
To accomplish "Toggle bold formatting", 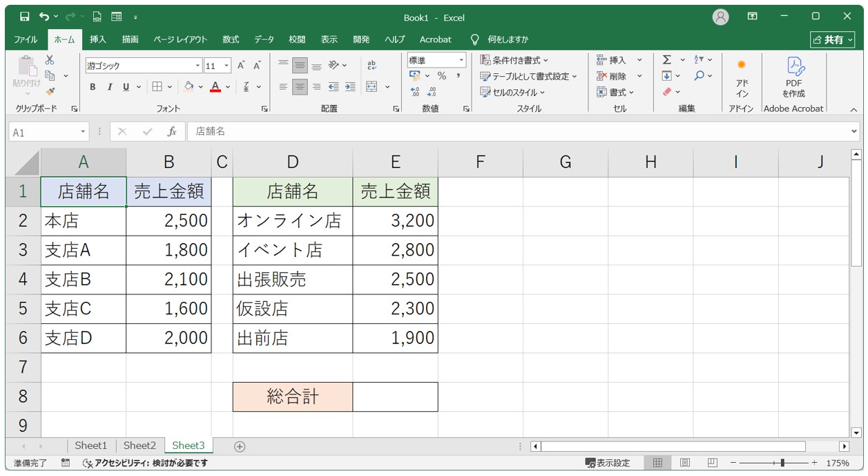I will [x=93, y=87].
